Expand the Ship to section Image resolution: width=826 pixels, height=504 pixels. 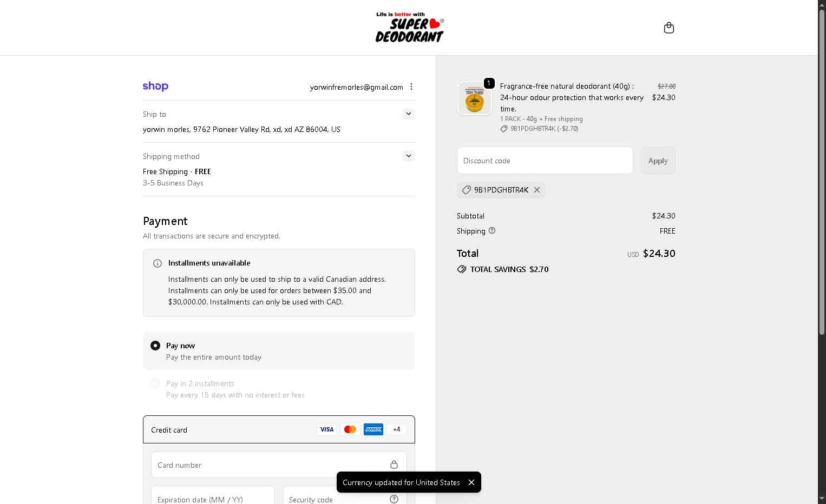coord(409,114)
